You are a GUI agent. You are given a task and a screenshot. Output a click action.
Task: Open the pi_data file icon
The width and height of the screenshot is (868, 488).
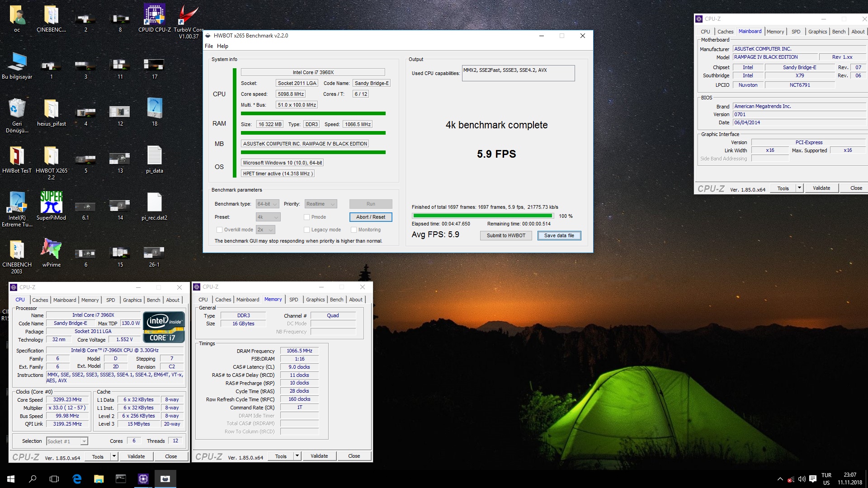(x=154, y=160)
